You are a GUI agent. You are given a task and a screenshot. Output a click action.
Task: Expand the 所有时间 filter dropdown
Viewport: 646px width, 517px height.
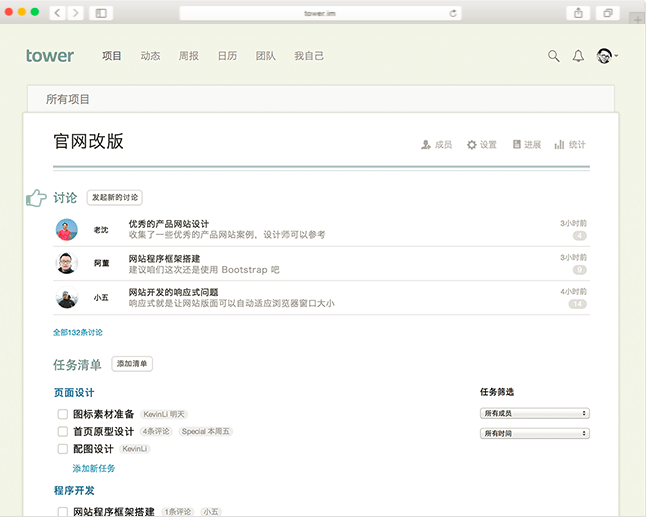click(535, 433)
